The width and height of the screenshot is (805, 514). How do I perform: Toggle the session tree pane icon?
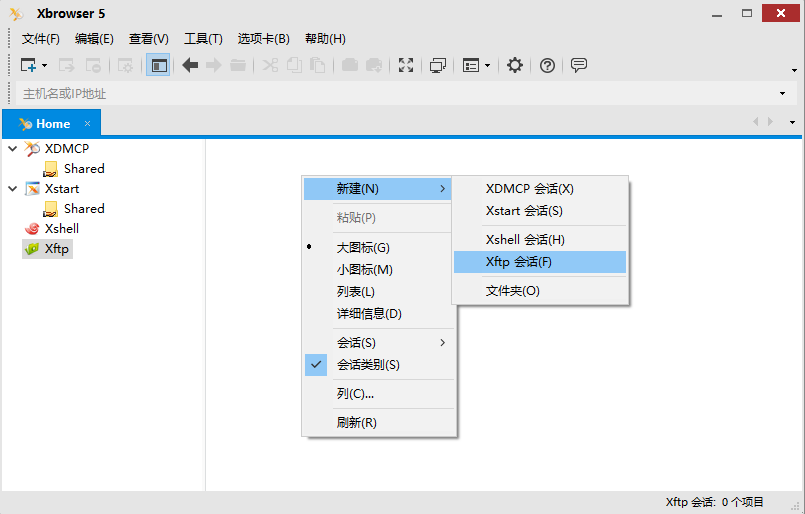click(x=158, y=65)
